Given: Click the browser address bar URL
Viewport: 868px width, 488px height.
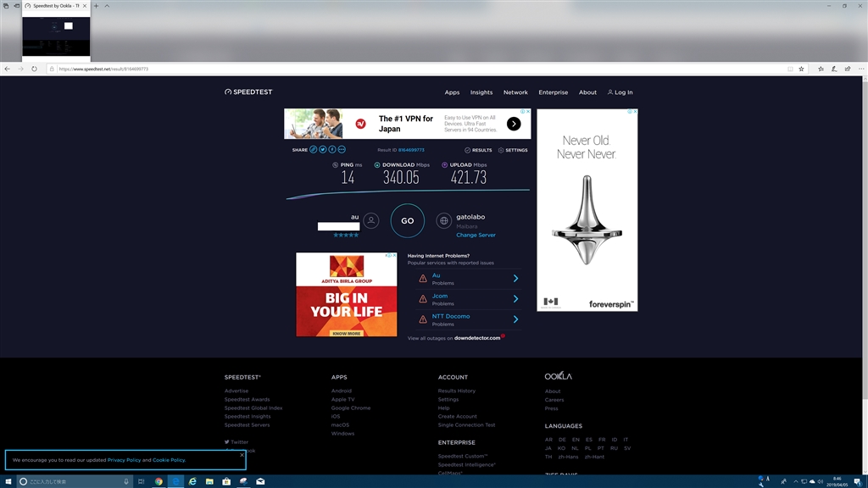Looking at the screenshot, I should pos(103,69).
